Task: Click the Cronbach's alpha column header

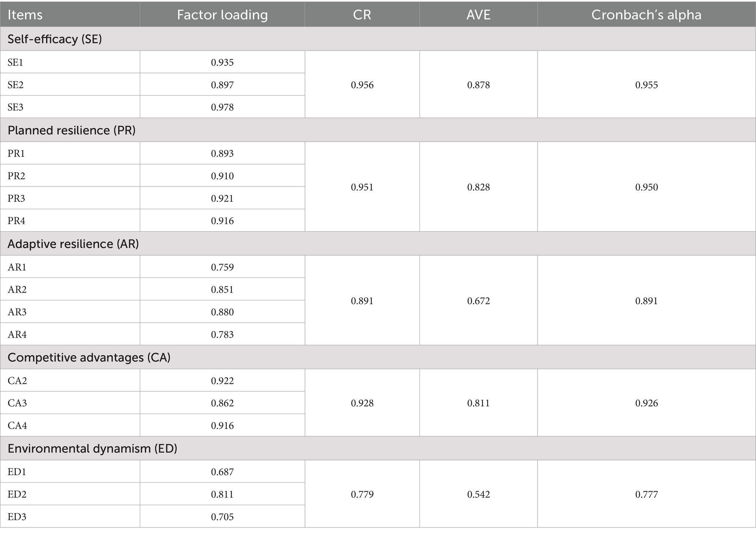Action: 646,15
